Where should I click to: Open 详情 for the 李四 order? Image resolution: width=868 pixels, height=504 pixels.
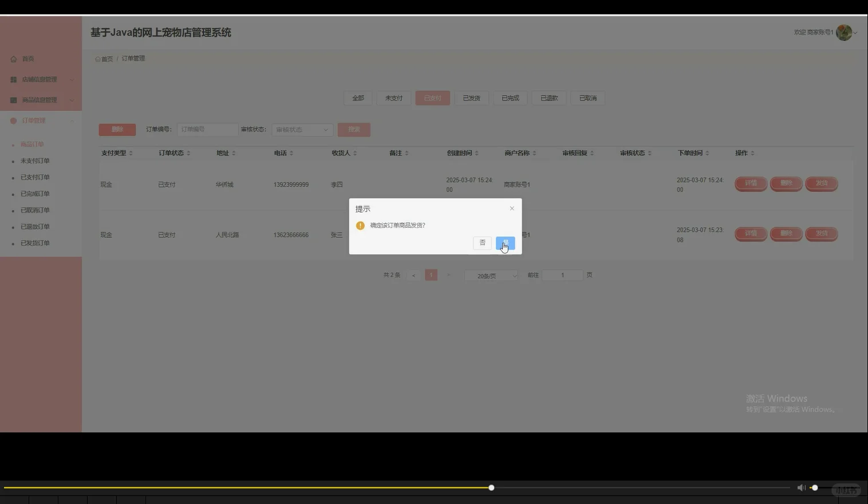(x=751, y=184)
